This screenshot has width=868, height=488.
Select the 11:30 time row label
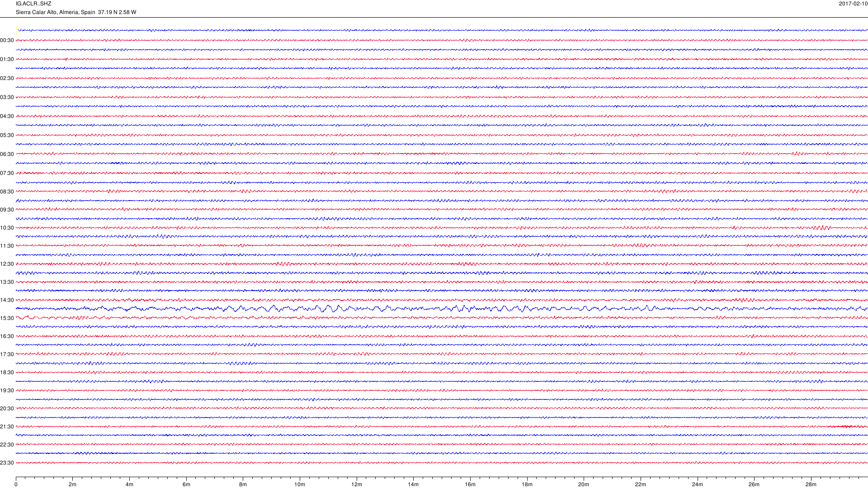[7, 246]
